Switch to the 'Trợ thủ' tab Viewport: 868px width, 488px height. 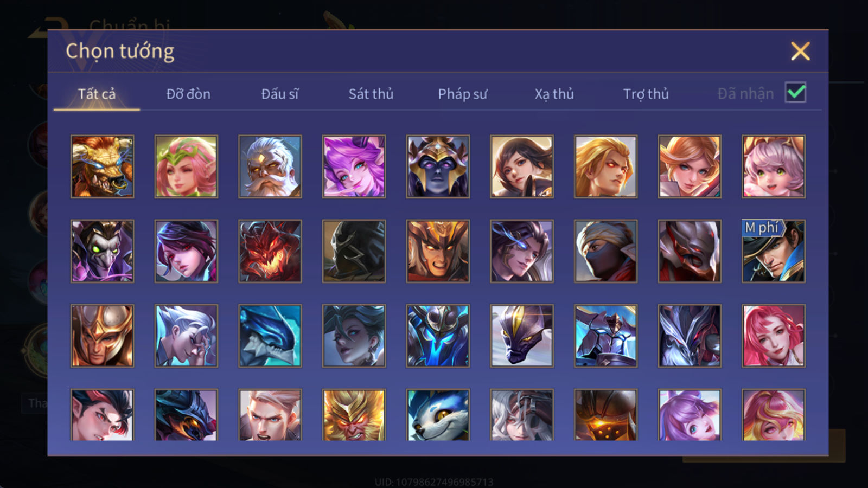click(x=646, y=94)
